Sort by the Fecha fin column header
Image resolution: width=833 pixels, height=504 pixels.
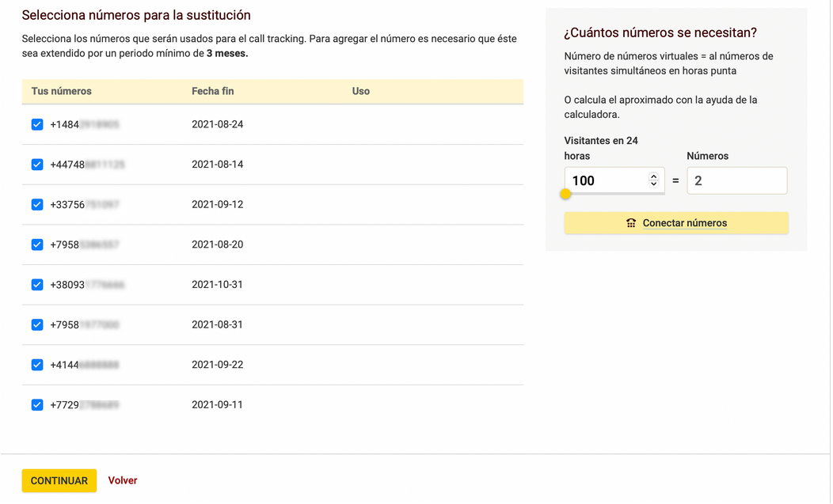click(x=213, y=91)
